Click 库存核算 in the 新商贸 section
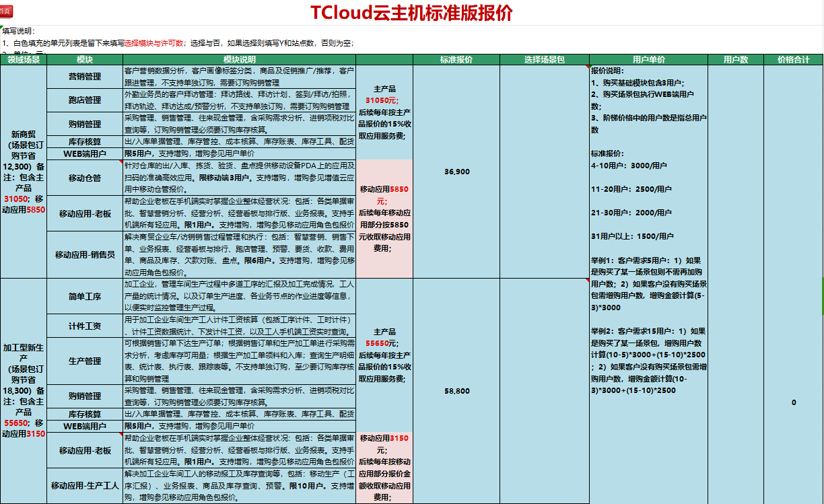 [85, 142]
